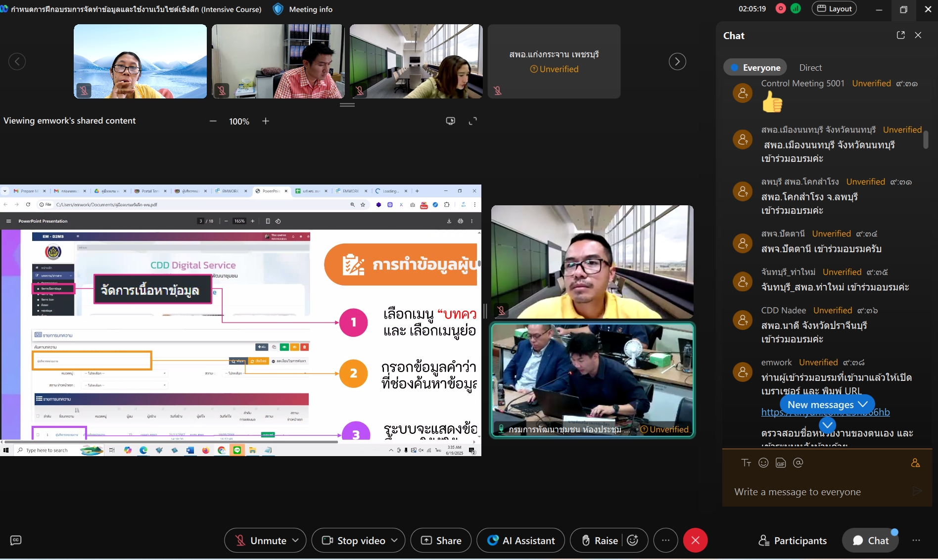Image resolution: width=938 pixels, height=560 pixels.
Task: Open panel options at bottom right corner
Action: click(916, 540)
